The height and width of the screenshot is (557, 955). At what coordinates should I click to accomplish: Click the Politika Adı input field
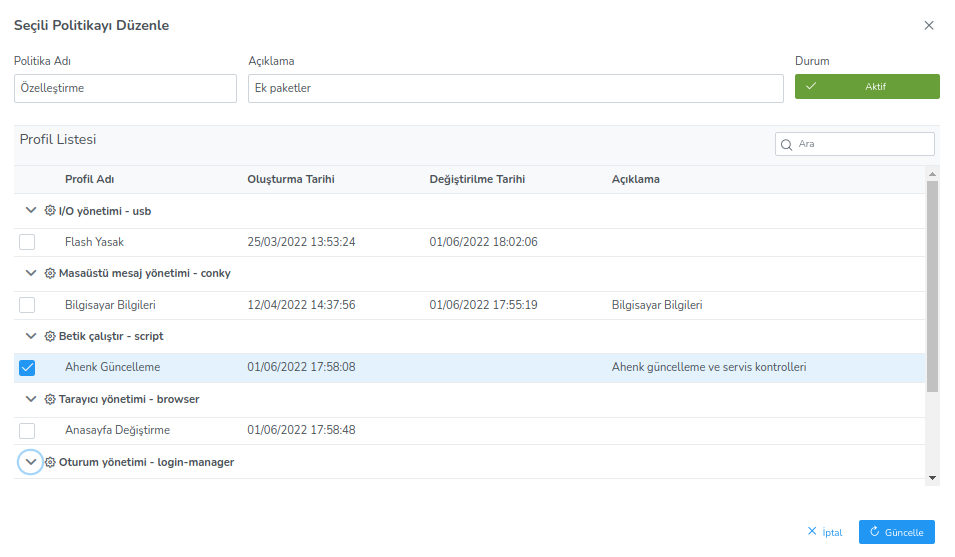coord(125,88)
